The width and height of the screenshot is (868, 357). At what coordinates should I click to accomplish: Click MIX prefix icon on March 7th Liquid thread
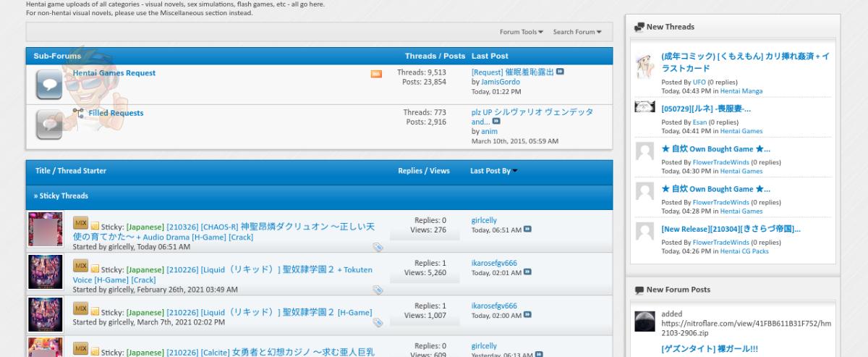[x=80, y=308]
